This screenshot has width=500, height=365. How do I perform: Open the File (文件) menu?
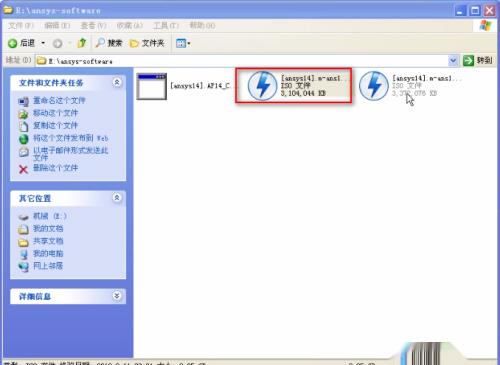point(21,26)
